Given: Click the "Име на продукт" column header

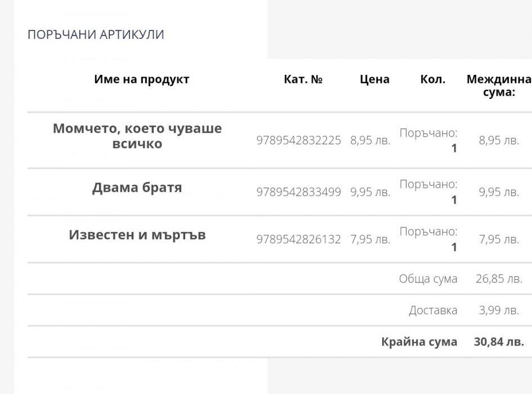Looking at the screenshot, I should coord(141,79).
